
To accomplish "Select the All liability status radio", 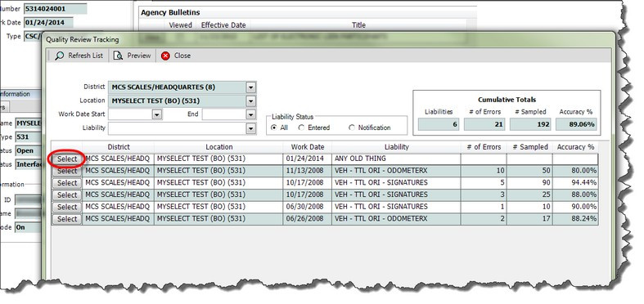I will point(274,127).
